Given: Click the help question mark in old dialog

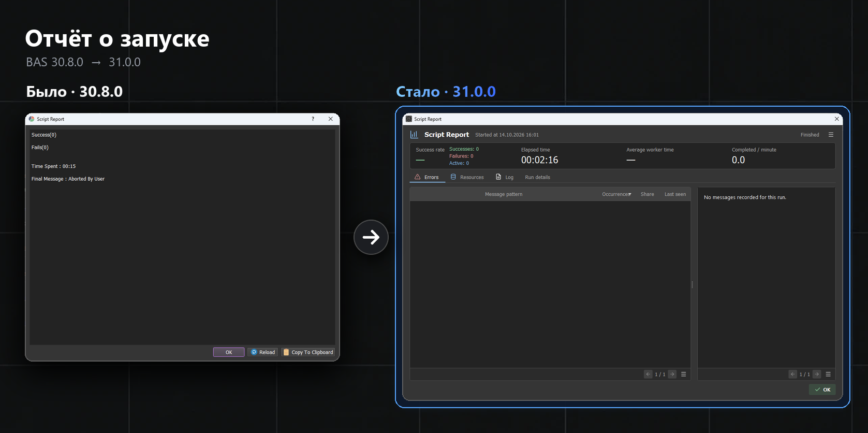Looking at the screenshot, I should coord(313,119).
